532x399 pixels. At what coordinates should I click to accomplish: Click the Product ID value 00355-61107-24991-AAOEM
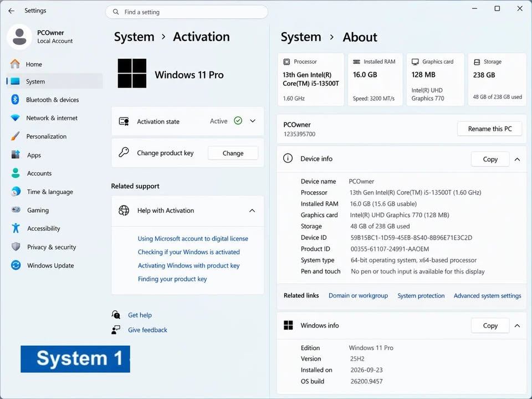point(390,249)
